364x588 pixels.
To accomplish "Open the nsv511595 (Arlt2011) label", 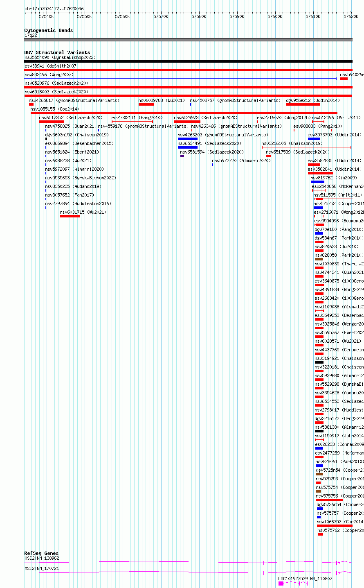I will [x=338, y=195].
